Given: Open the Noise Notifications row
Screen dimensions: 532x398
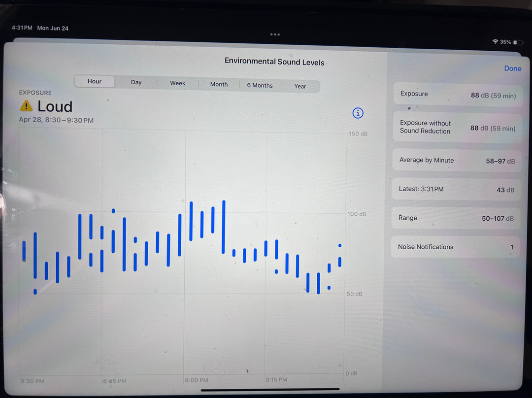Looking at the screenshot, I should [456, 247].
